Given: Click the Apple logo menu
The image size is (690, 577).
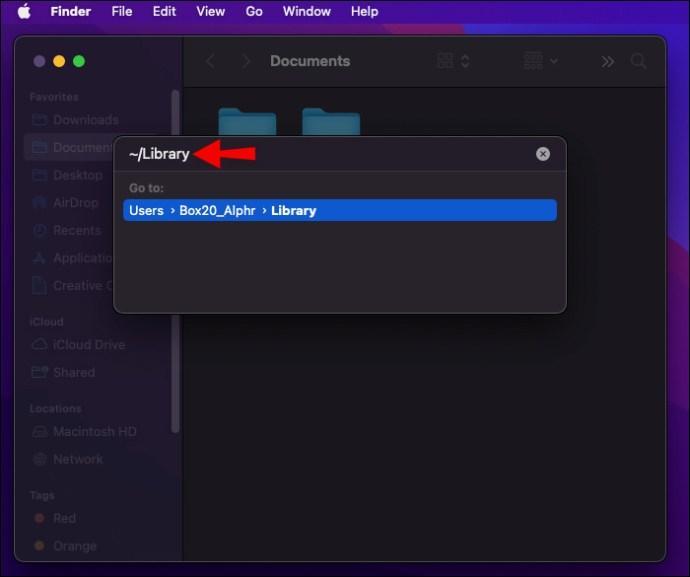Looking at the screenshot, I should coord(23,12).
